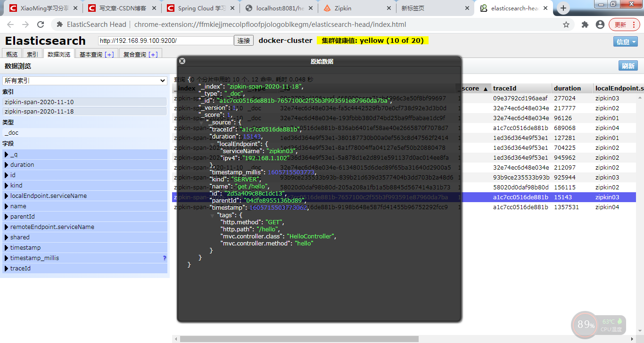Open Chrome profile avatar menu
Screen dimensions: 644x343
[600, 24]
